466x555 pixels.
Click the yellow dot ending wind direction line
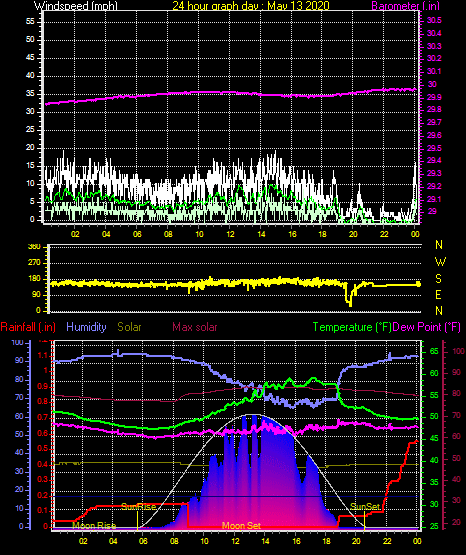pyautogui.click(x=419, y=284)
